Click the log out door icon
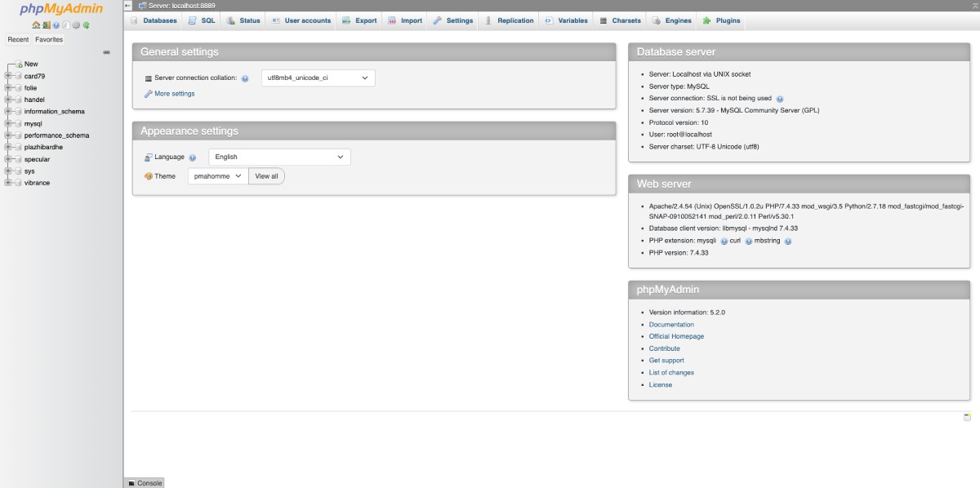 pyautogui.click(x=47, y=25)
